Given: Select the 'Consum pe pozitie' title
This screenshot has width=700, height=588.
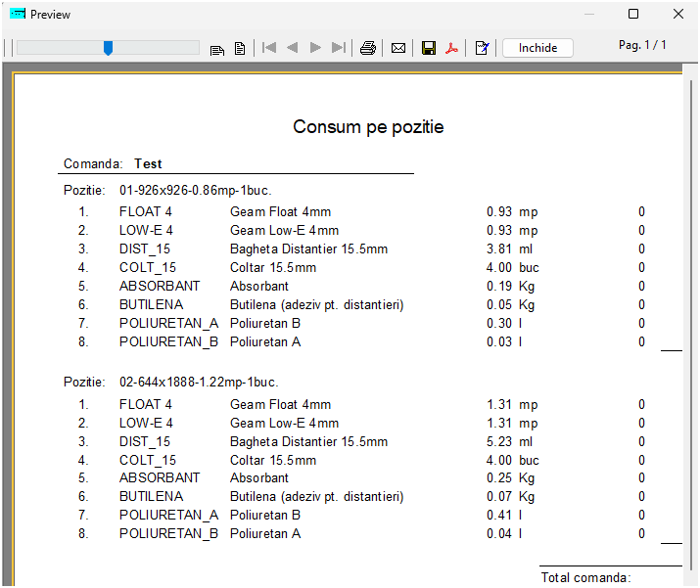Looking at the screenshot, I should [368, 127].
